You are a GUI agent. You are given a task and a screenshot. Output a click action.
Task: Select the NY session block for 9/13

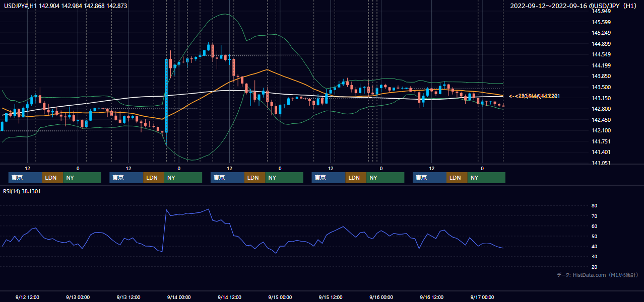point(183,178)
